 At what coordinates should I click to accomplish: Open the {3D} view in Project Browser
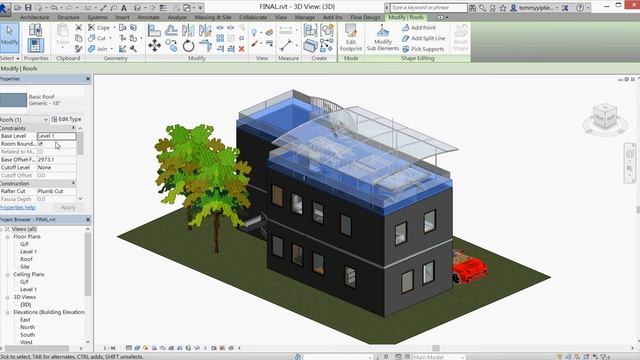25,304
